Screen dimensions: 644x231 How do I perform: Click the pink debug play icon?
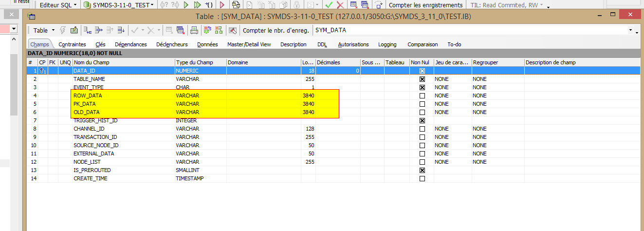222,5
